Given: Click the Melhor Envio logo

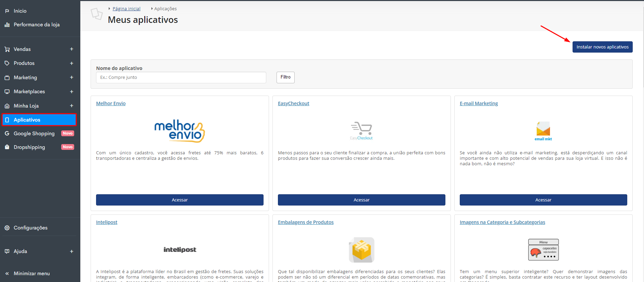Looking at the screenshot, I should [180, 131].
